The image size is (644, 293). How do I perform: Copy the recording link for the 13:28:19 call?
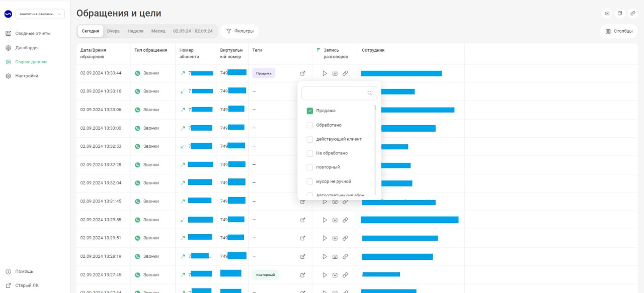click(x=345, y=256)
